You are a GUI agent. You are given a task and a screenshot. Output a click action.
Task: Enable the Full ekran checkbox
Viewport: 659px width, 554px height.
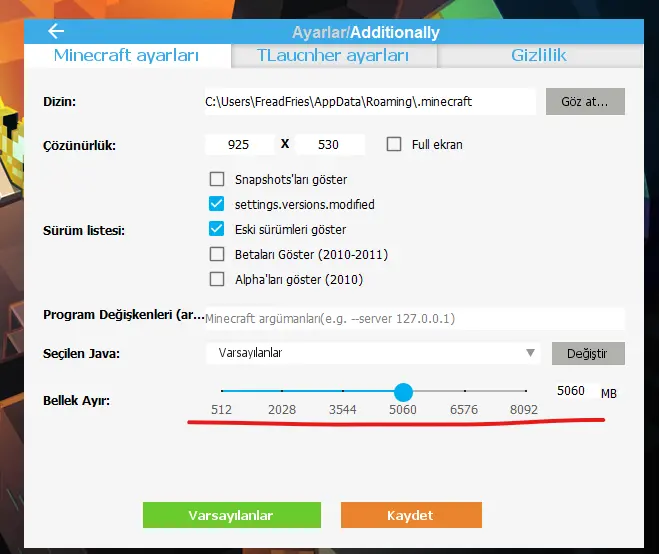[x=394, y=144]
